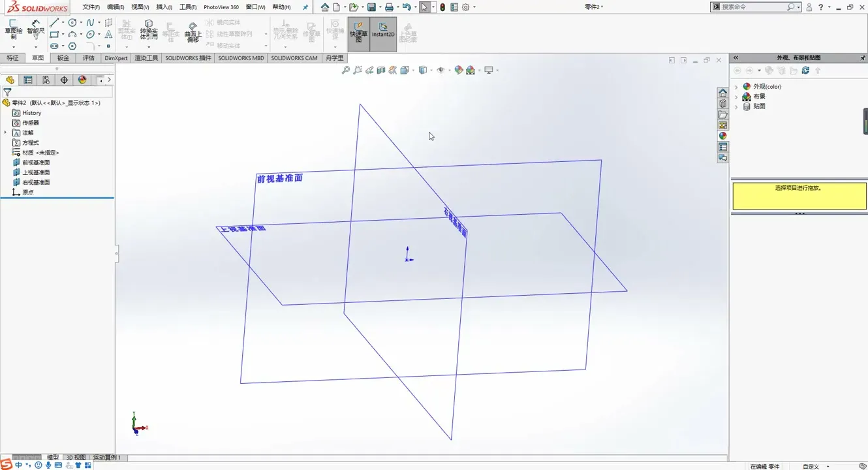The height and width of the screenshot is (470, 868).
Task: Select 前视基准面 in the feature tree
Action: [36, 163]
